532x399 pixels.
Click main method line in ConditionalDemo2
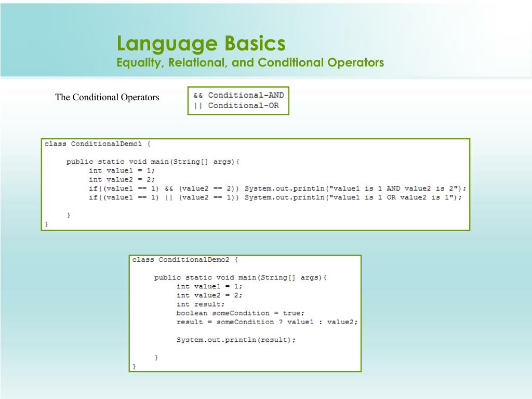(x=241, y=277)
